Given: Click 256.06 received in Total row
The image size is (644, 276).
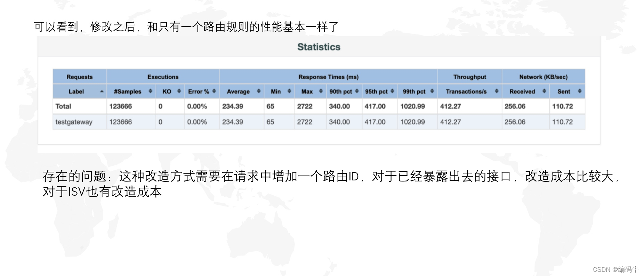Looking at the screenshot, I should pos(515,106).
